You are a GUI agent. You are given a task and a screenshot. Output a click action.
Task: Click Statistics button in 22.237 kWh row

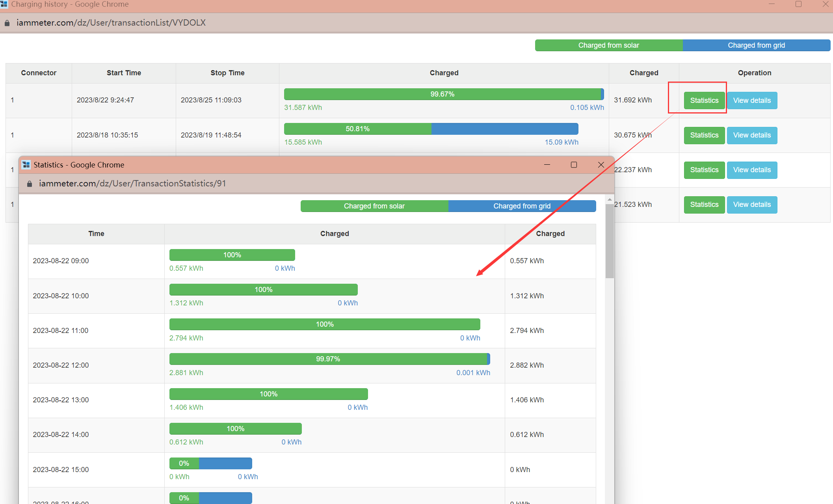point(704,170)
